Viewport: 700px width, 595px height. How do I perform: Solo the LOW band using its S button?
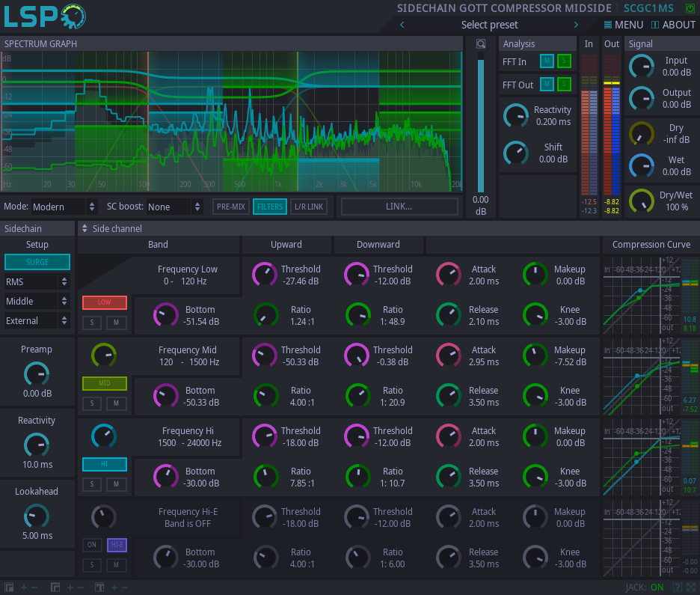tap(91, 323)
